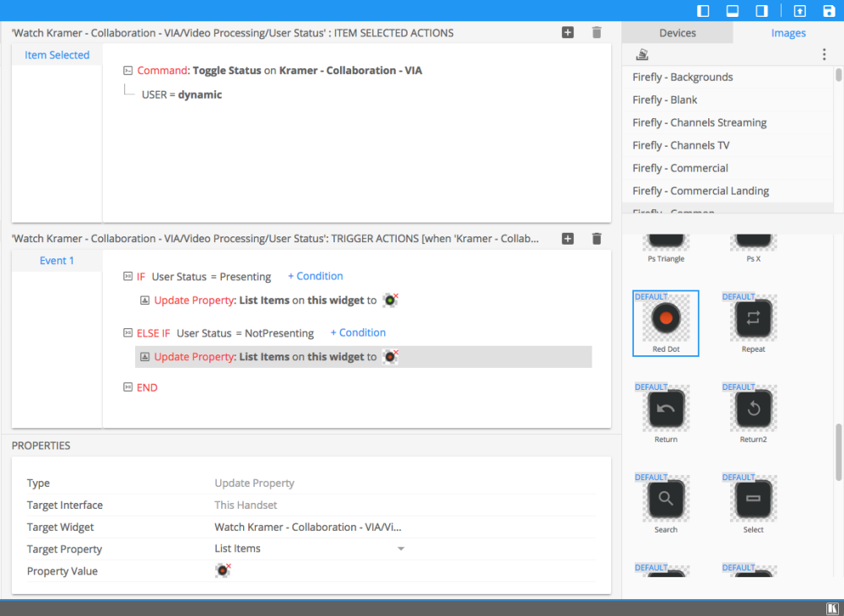Select highlighted Update Property under ELSE IF
Screen dimensions: 844x616
point(363,357)
